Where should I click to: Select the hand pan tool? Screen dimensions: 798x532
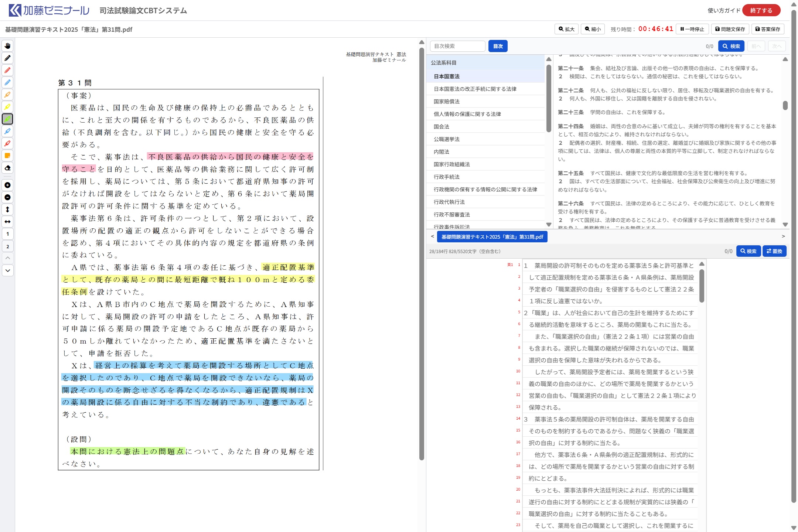pyautogui.click(x=7, y=46)
